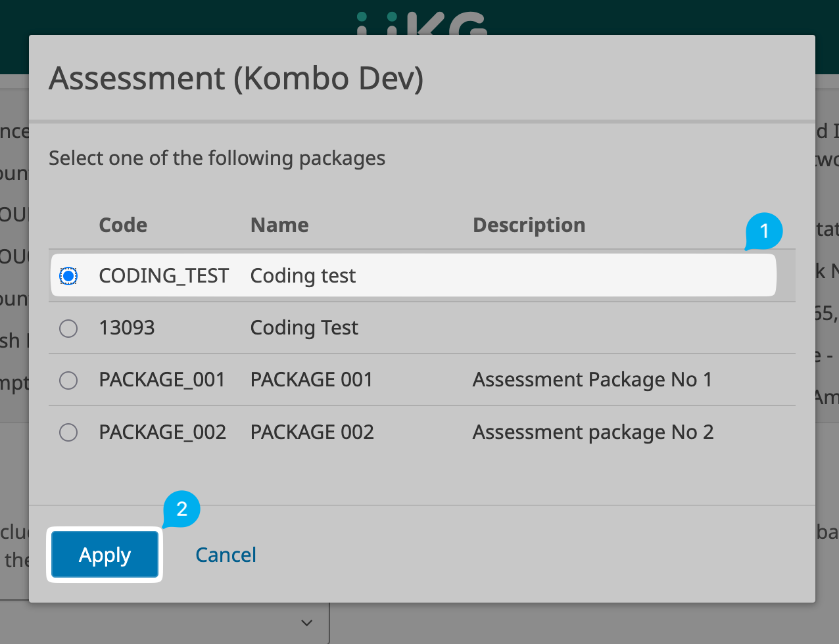Cancel the package selection dialog
Viewport: 839px width, 644px height.
click(x=226, y=555)
